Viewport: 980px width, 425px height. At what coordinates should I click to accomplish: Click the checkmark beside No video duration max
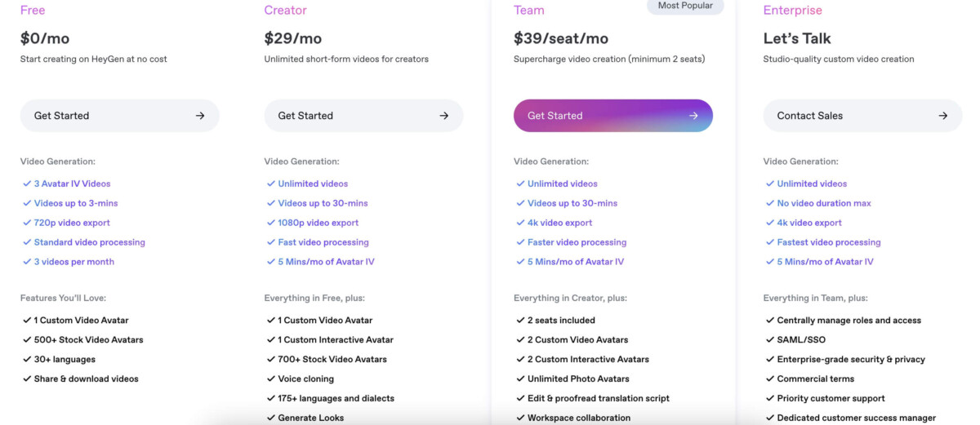pyautogui.click(x=770, y=203)
